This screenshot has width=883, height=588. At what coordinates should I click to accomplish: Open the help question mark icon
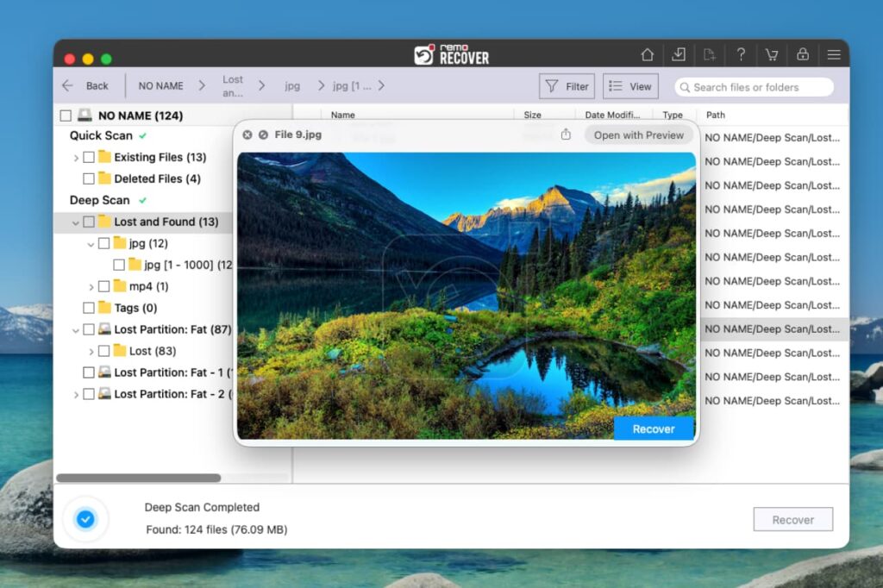tap(741, 54)
